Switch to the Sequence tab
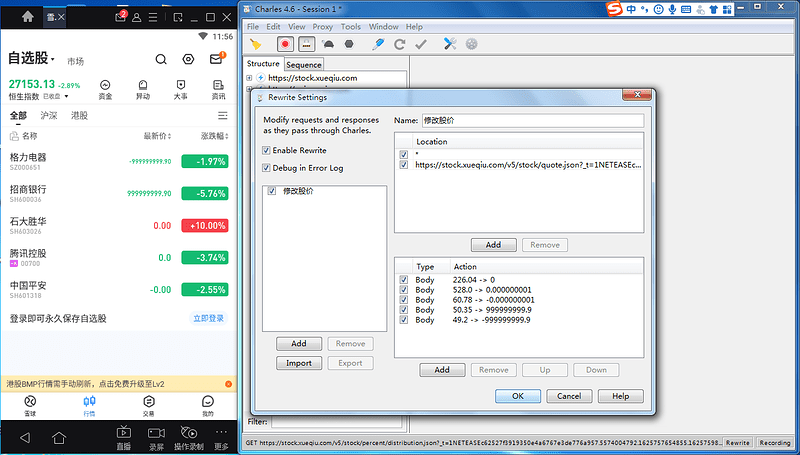800x455 pixels. pyautogui.click(x=304, y=65)
